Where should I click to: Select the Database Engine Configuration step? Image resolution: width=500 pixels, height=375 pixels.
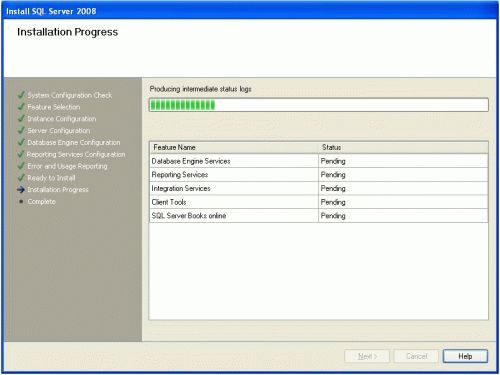(74, 142)
